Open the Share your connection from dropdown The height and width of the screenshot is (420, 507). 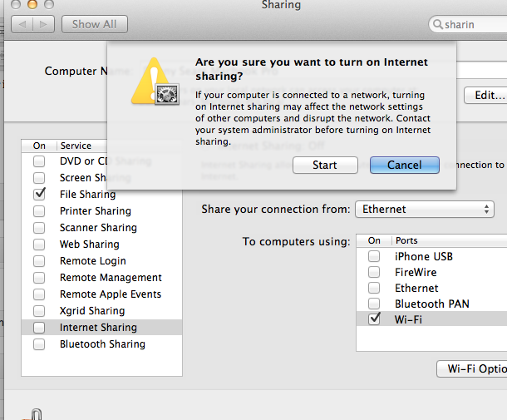425,209
